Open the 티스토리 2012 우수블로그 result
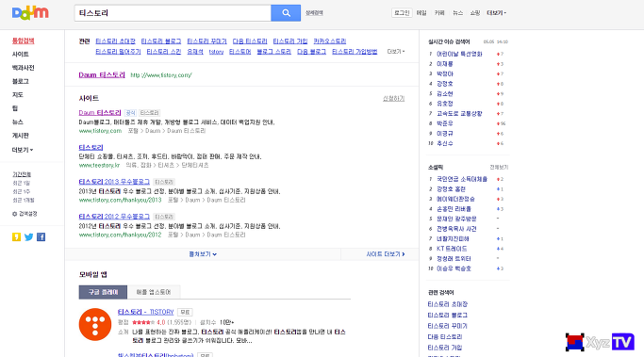This screenshot has height=357, width=644. click(114, 217)
